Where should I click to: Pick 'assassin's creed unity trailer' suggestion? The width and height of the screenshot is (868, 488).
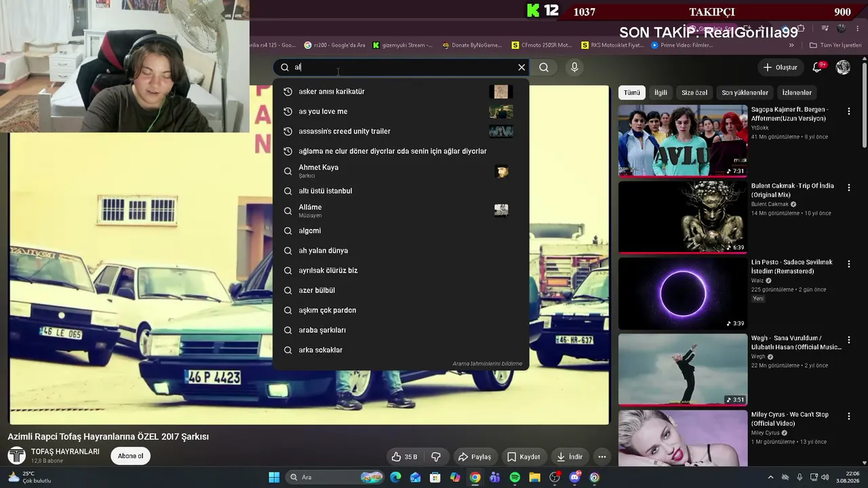click(x=401, y=131)
